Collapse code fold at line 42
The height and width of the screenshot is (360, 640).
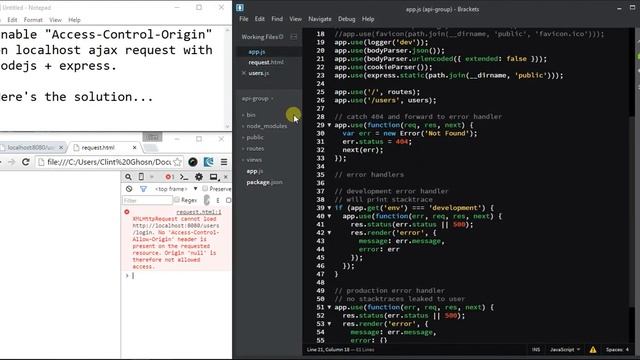(329, 233)
